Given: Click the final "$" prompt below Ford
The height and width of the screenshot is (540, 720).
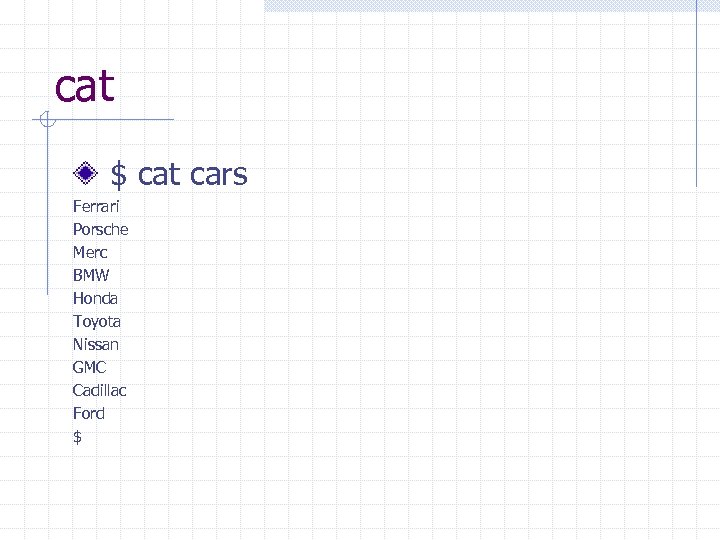Looking at the screenshot, I should (77, 437).
